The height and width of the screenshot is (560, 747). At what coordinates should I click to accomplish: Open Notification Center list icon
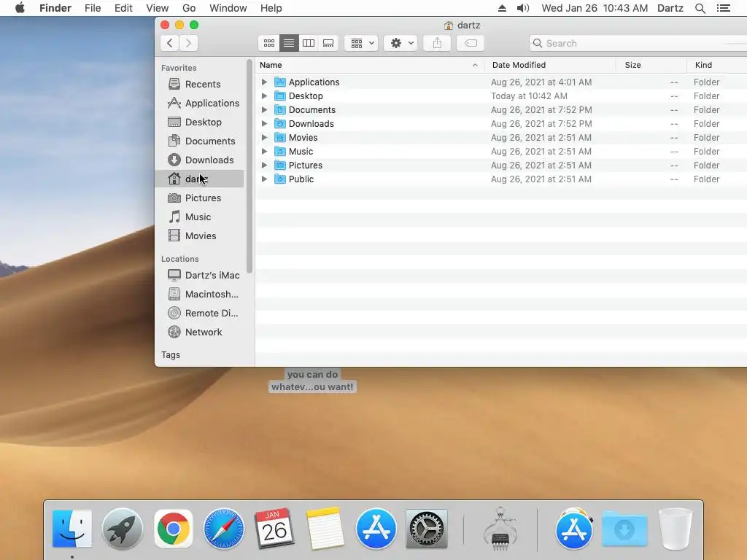click(x=723, y=8)
